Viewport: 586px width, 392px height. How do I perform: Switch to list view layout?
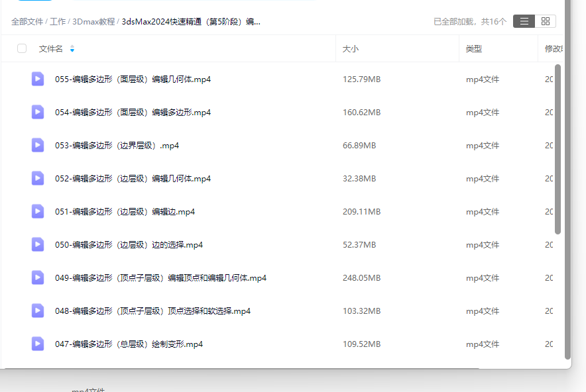click(524, 21)
